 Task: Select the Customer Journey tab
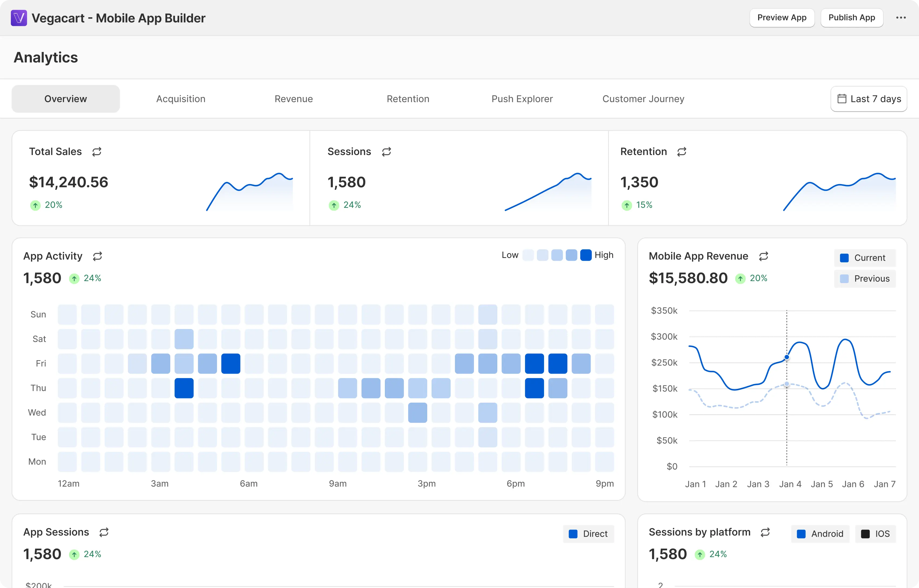(643, 98)
